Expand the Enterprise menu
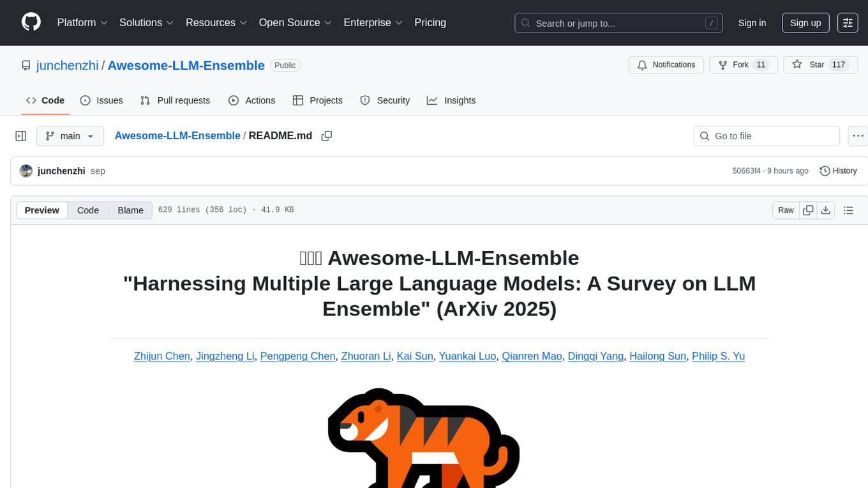The image size is (868, 488). (x=373, y=22)
